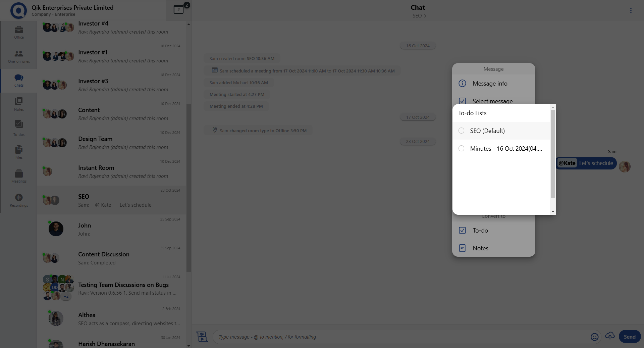Image resolution: width=644 pixels, height=348 pixels.
Task: Click the location pin icon in room type message
Action: coord(215,130)
